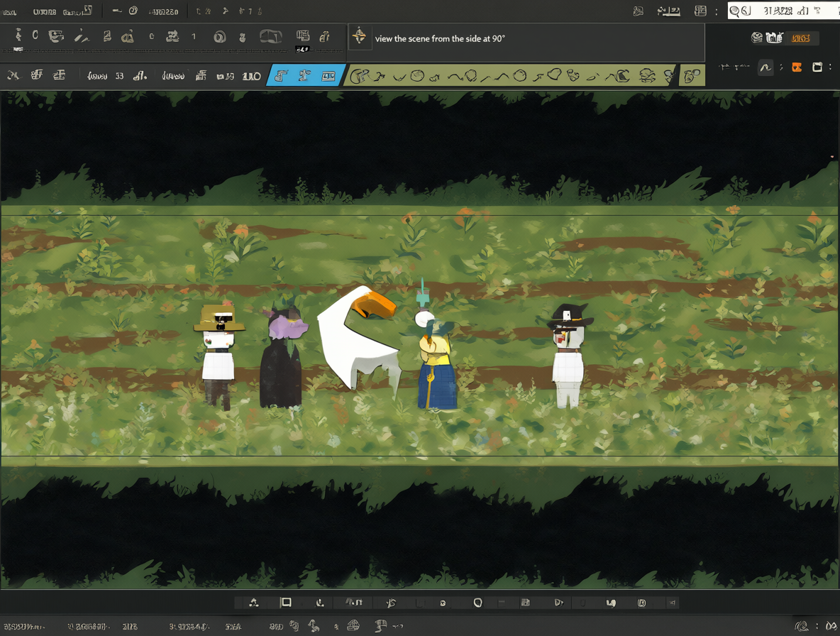Select the blue-skirted character in the viewport

[x=436, y=361]
